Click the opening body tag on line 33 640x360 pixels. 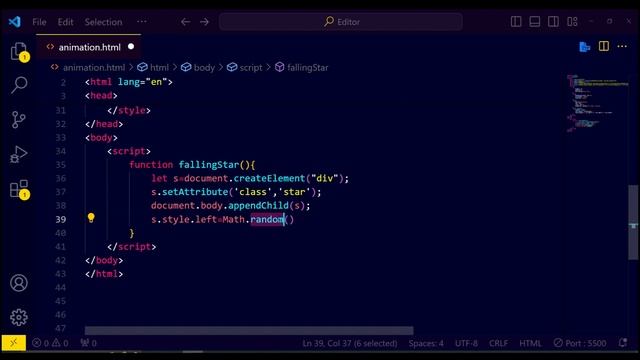(101, 138)
